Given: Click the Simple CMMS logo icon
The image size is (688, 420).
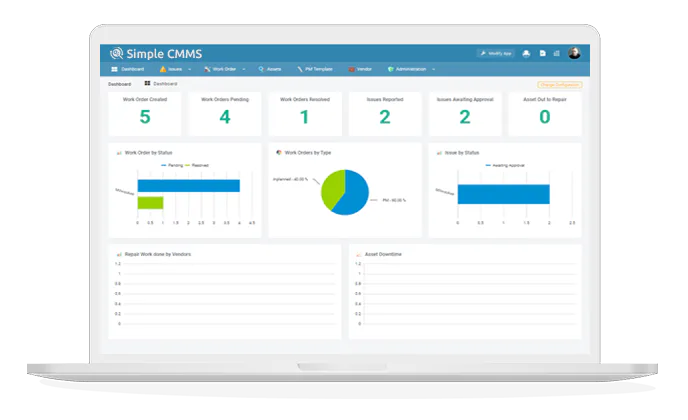Looking at the screenshot, I should 116,54.
